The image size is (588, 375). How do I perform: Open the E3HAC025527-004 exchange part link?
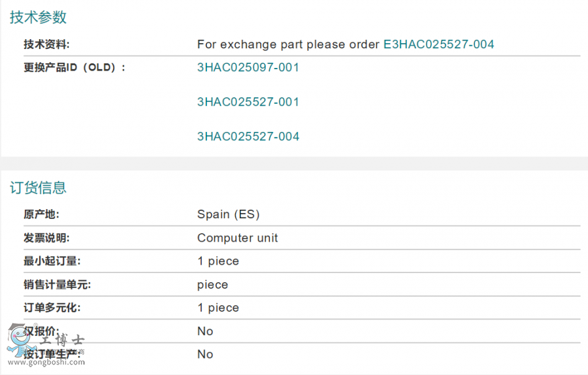coord(438,44)
